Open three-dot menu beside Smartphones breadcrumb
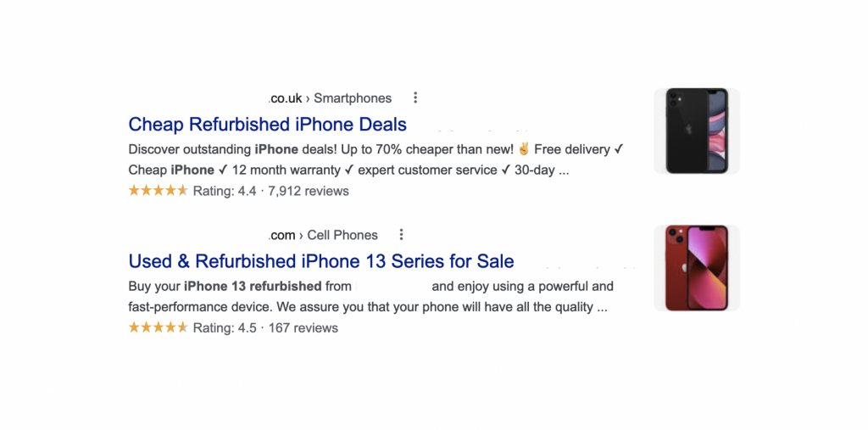 click(x=415, y=98)
